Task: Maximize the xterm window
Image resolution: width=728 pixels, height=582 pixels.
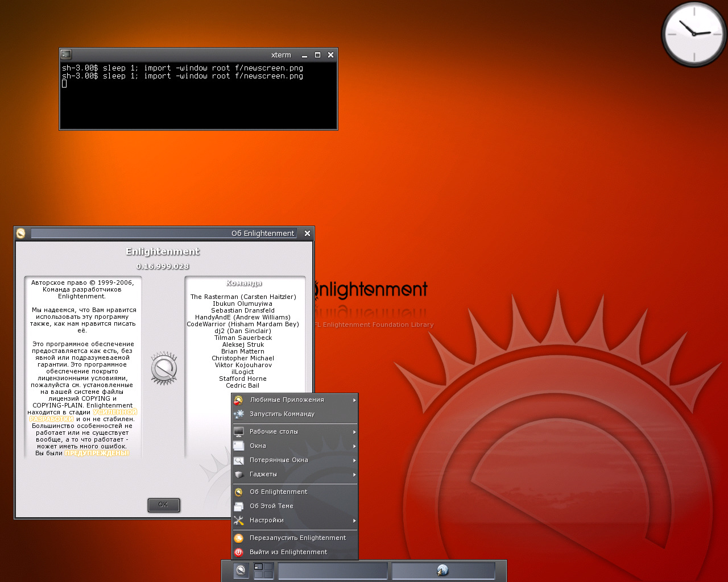Action: click(x=317, y=55)
